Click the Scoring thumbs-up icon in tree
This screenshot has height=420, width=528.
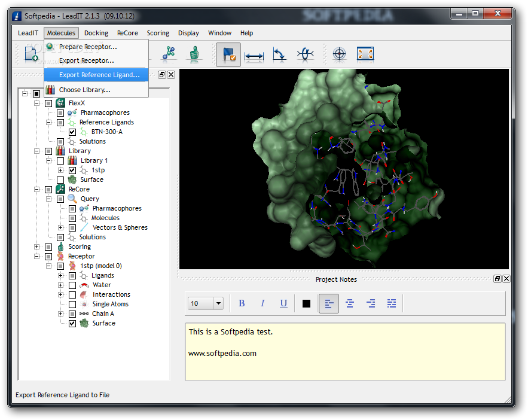pos(60,246)
